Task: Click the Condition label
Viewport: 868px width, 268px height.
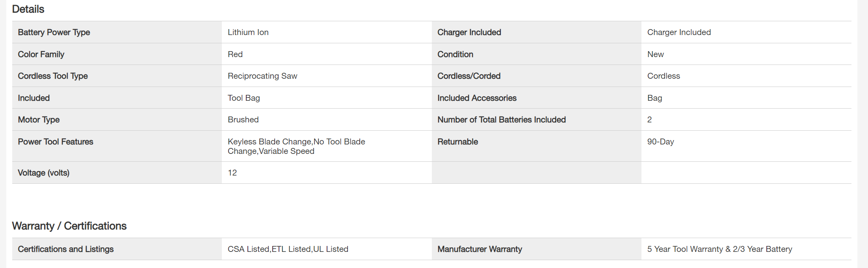Action: [x=455, y=54]
